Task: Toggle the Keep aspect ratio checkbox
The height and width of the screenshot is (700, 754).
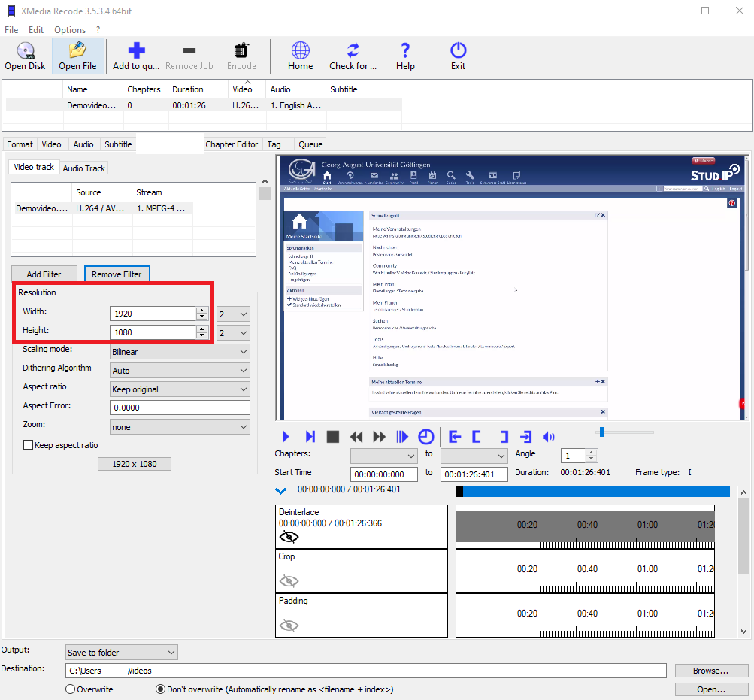Action: (x=29, y=445)
